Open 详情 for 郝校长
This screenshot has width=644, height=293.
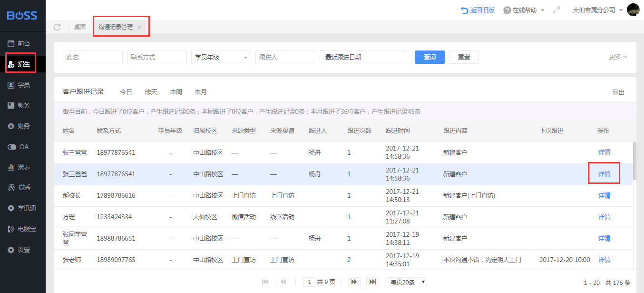point(604,195)
